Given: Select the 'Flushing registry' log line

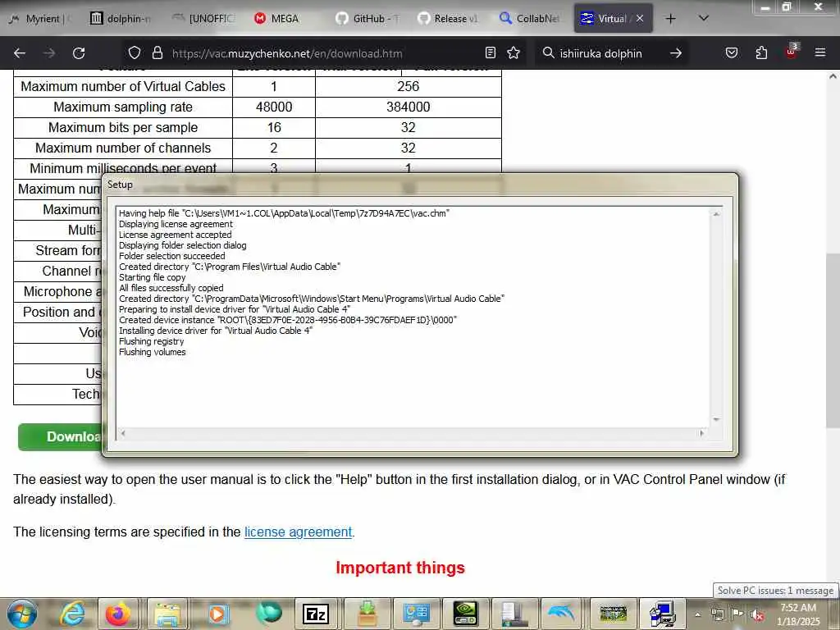Looking at the screenshot, I should (151, 341).
